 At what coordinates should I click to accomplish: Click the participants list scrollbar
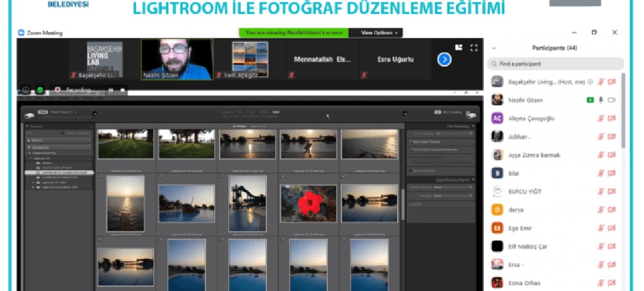(623, 111)
